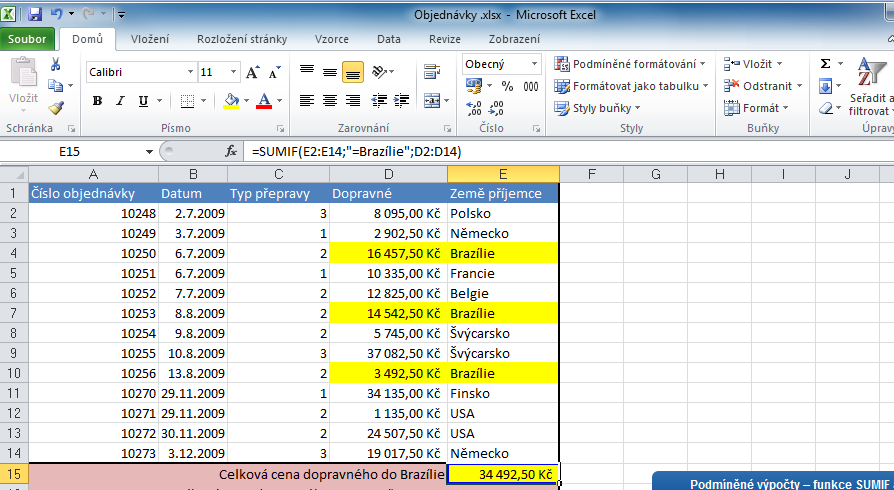Decrease font size with small A

(x=274, y=72)
